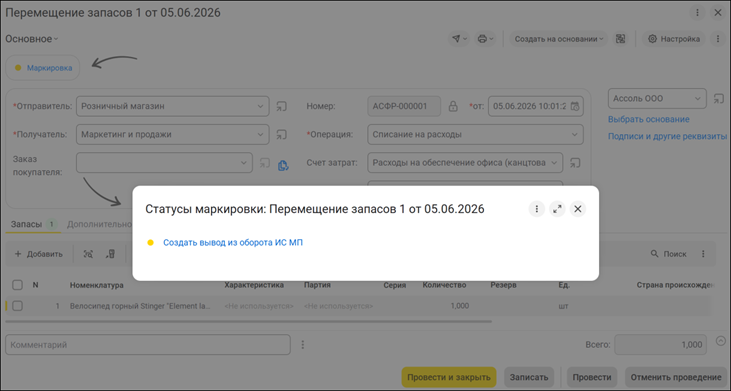Open the Заказ покупателя record icon
Viewport: 731px width, 391px height.
264,163
